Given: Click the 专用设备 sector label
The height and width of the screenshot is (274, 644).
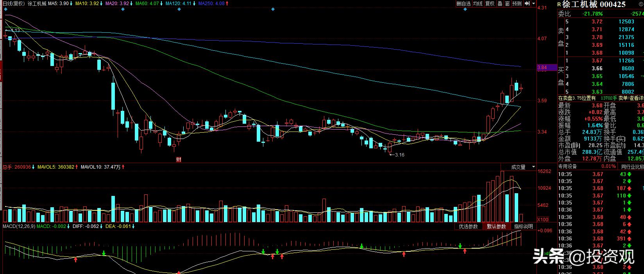Looking at the screenshot, I should [x=567, y=167].
